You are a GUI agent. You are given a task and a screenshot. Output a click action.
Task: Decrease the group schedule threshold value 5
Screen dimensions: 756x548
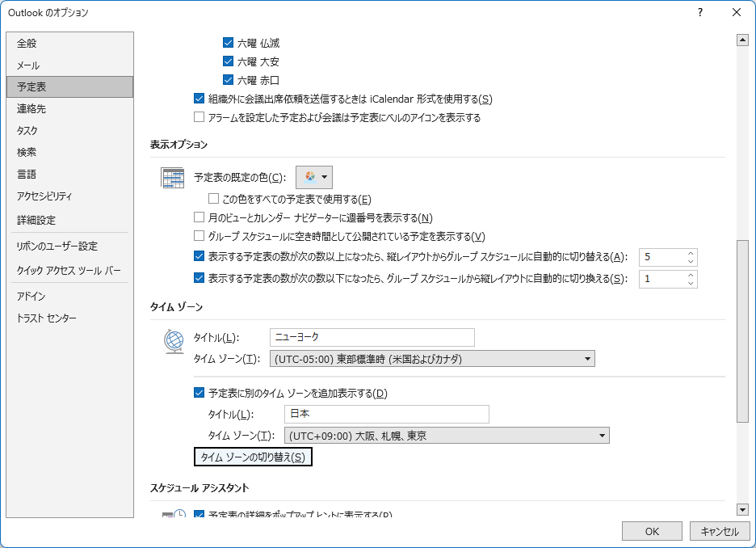[x=691, y=261]
